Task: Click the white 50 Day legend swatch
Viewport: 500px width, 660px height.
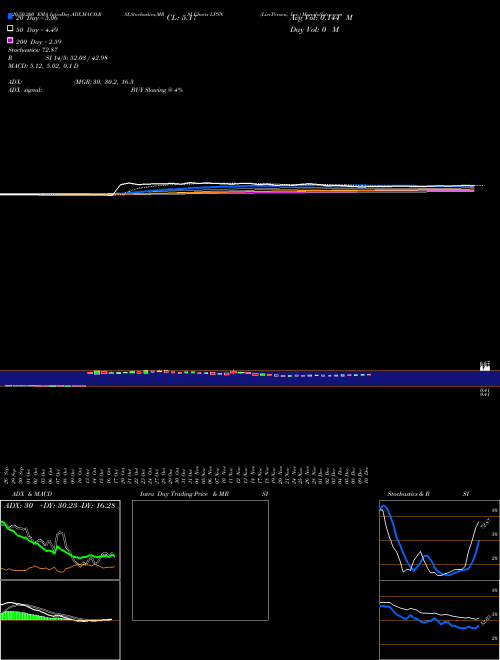Action: pyautogui.click(x=11, y=29)
